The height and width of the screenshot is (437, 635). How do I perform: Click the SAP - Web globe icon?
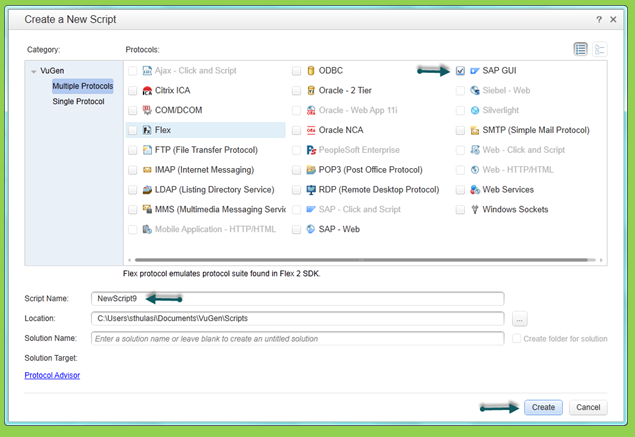click(x=311, y=230)
